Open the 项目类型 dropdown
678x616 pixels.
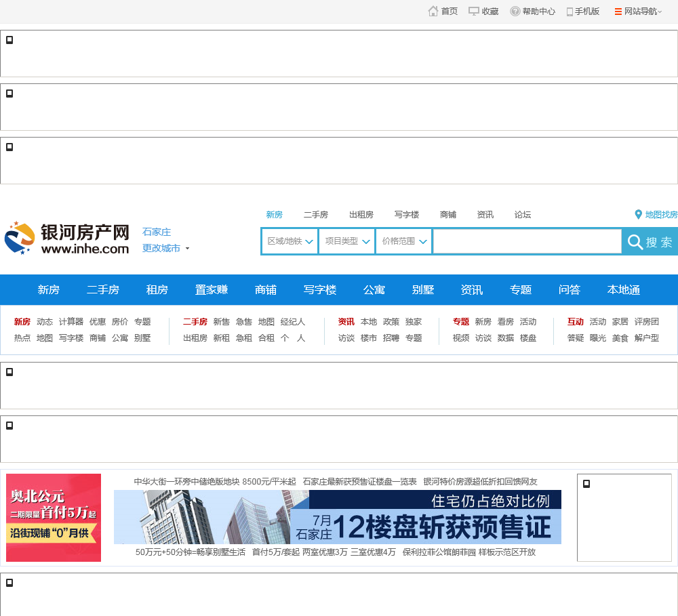click(x=346, y=241)
